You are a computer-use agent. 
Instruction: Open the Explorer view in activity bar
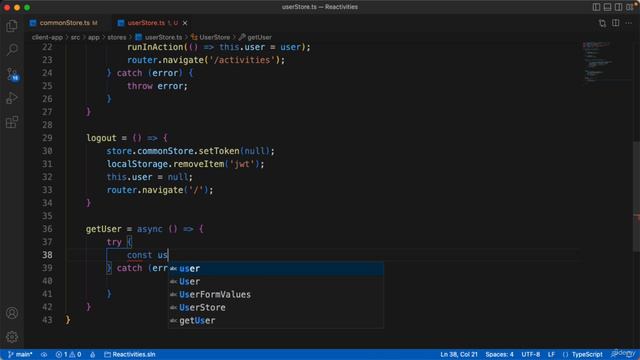tap(12, 26)
